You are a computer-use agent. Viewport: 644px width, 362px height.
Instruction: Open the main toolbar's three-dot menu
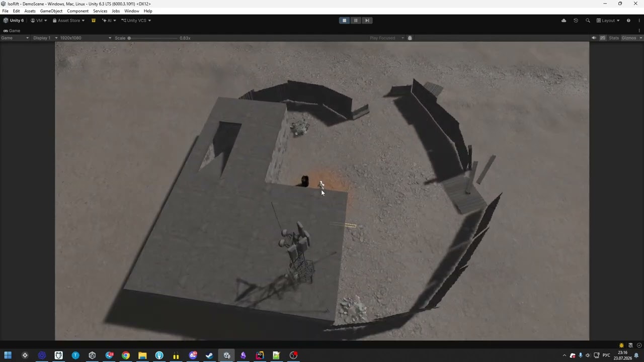pyautogui.click(x=639, y=21)
